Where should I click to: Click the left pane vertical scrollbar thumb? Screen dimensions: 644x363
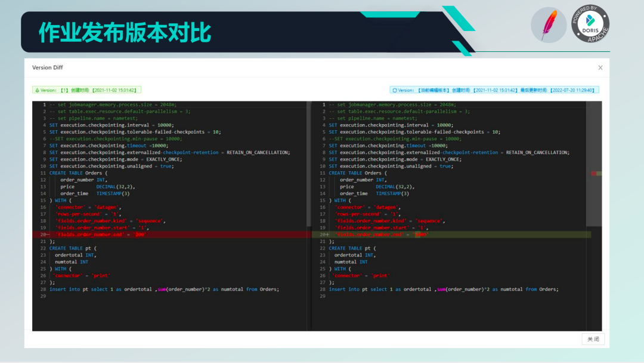pos(308,164)
